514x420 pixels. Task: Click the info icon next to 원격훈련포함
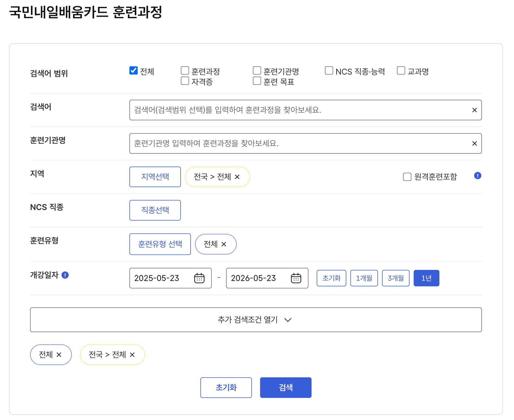click(x=478, y=176)
